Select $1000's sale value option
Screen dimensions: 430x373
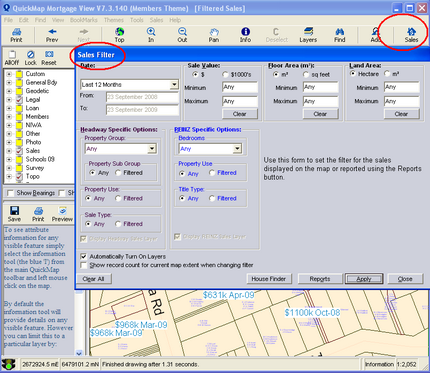[x=226, y=75]
